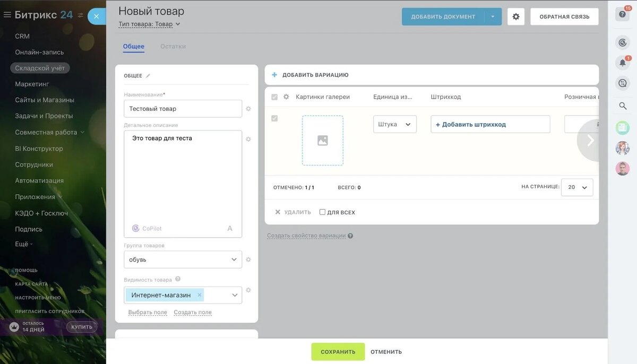
Task: Open Пригласить сотрудников link
Action: tap(50, 311)
